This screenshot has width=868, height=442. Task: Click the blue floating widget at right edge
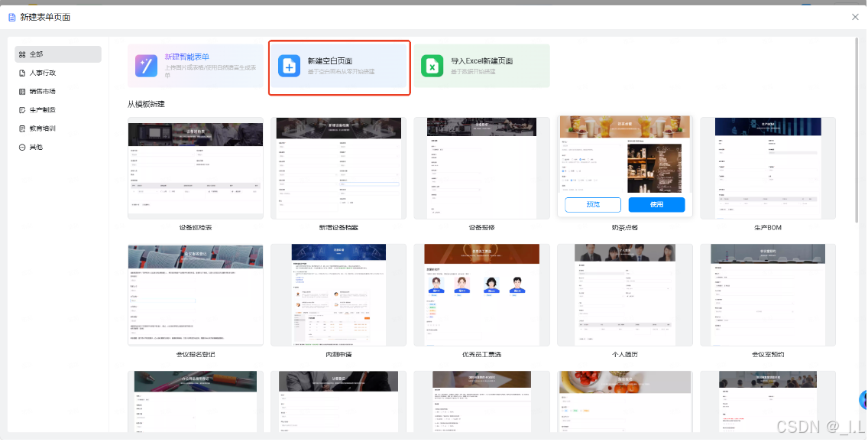click(863, 399)
